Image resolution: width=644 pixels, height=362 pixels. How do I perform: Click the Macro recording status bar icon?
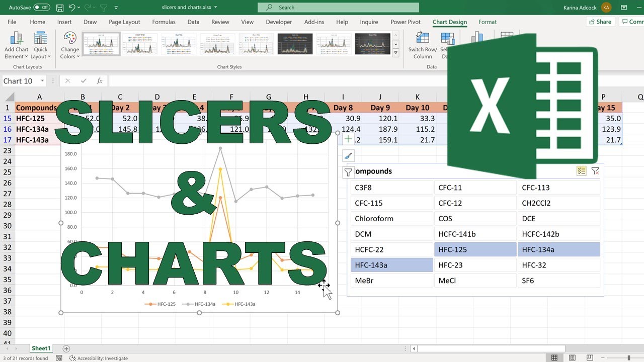(x=59, y=358)
